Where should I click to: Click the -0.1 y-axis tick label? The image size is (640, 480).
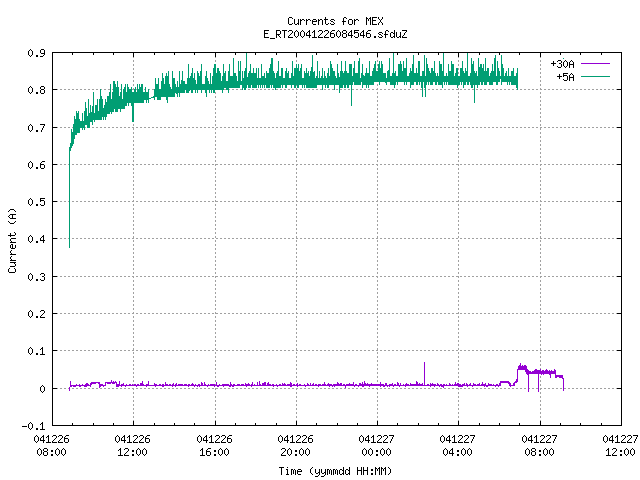click(33, 426)
